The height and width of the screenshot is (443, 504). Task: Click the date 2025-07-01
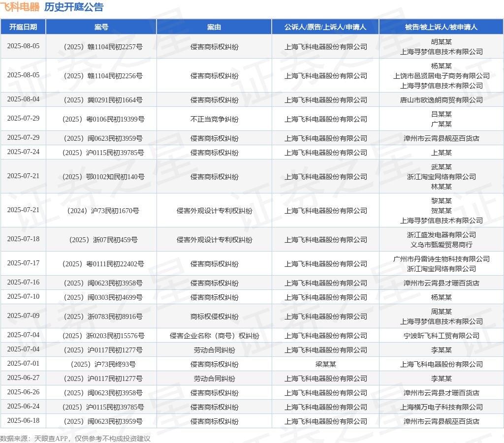point(23,363)
